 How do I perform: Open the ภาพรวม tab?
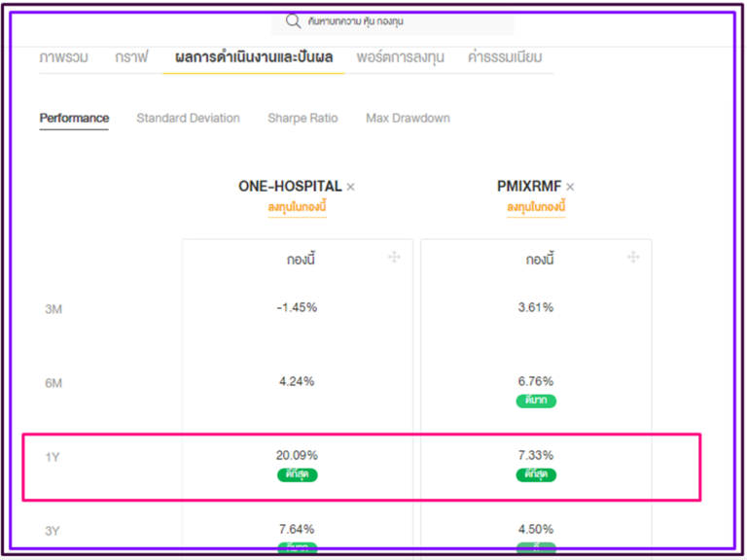[x=63, y=57]
